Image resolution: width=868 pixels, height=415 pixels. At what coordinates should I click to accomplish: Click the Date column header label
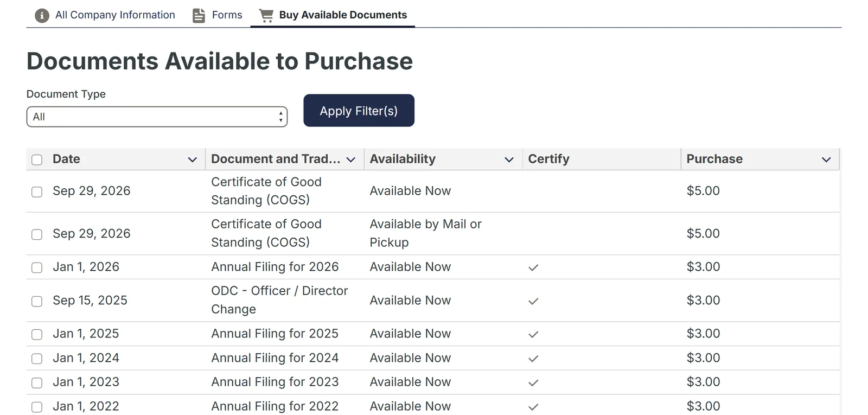(66, 159)
